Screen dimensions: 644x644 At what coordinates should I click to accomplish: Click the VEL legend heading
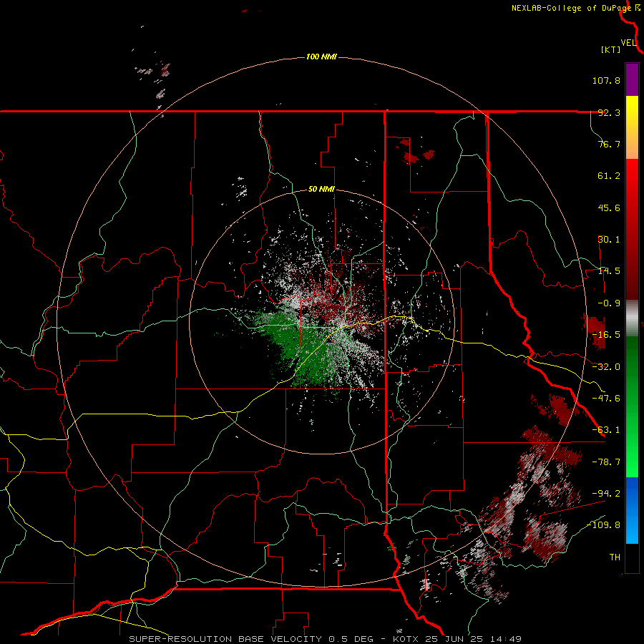point(628,43)
